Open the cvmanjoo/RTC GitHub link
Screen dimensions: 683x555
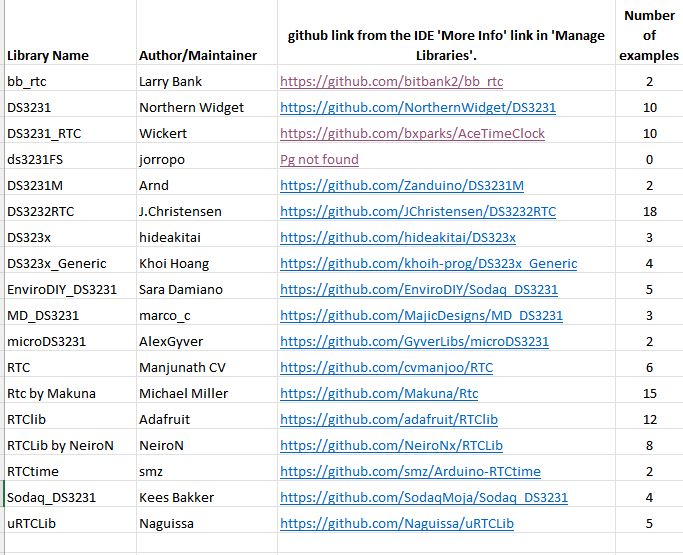[x=386, y=368]
